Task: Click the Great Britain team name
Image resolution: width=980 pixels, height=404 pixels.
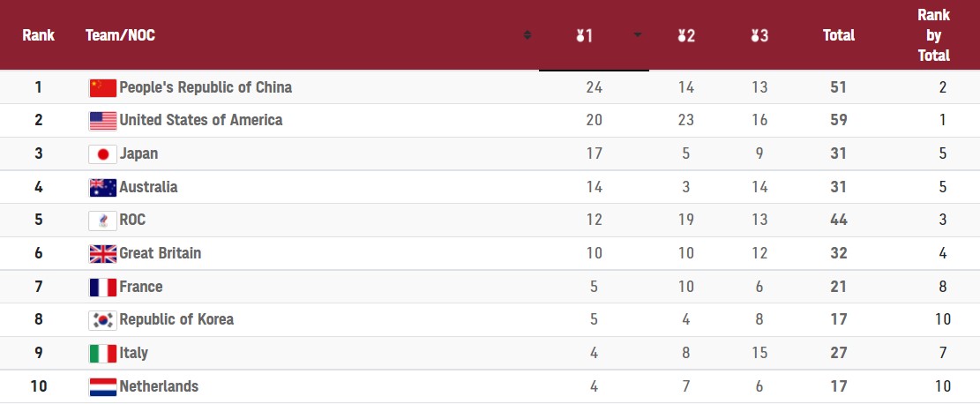Action: pos(160,253)
